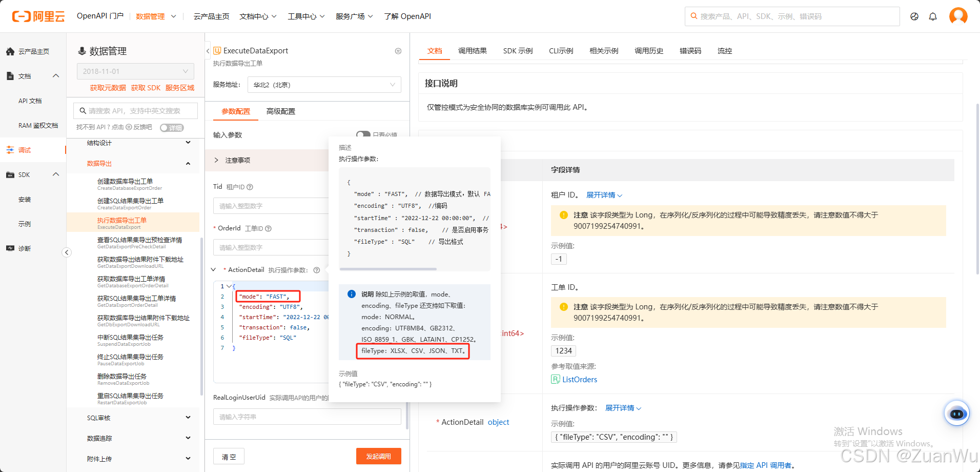Click the 发起调用 button
980x472 pixels.
pyautogui.click(x=378, y=456)
